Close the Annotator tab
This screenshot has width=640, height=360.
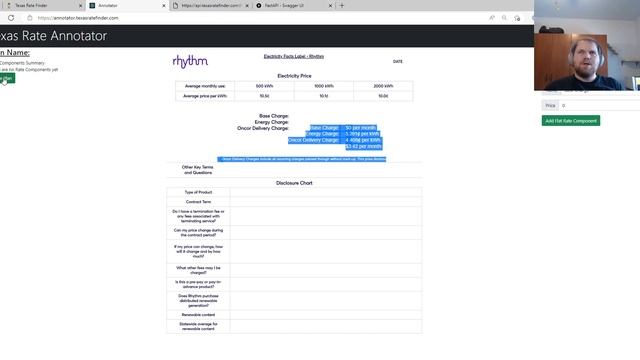click(164, 6)
